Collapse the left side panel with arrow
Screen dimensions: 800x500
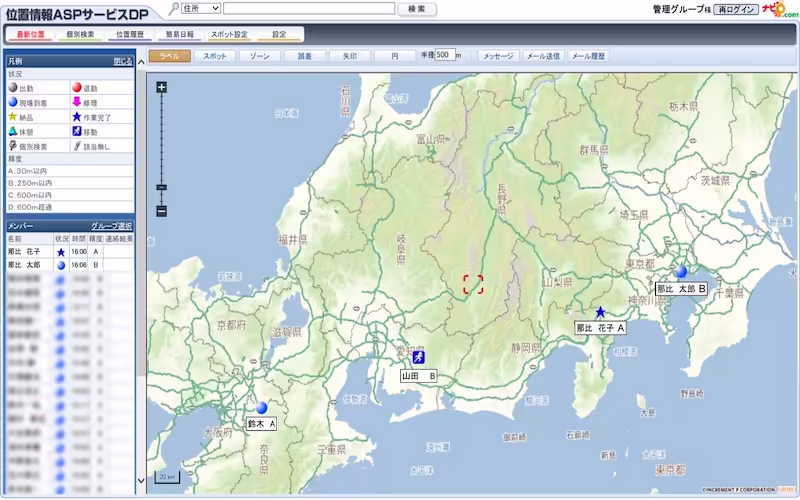coord(140,61)
